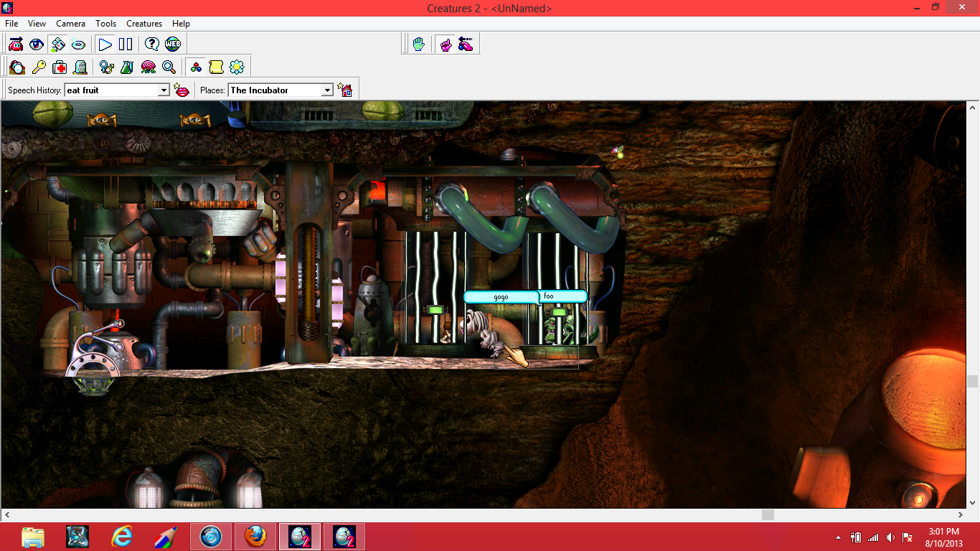The image size is (980, 551).
Task: Click the eye creature-view icon
Action: click(x=37, y=44)
